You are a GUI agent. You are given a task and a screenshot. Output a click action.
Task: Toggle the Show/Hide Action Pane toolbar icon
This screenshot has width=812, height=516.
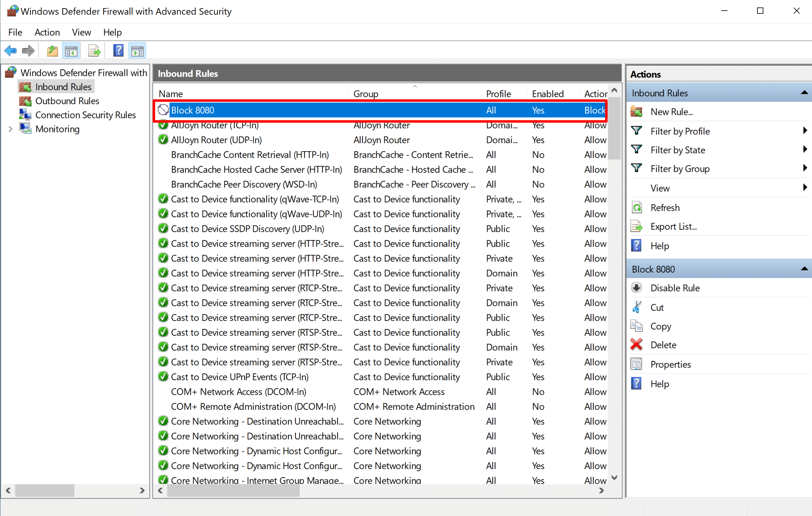[x=137, y=51]
